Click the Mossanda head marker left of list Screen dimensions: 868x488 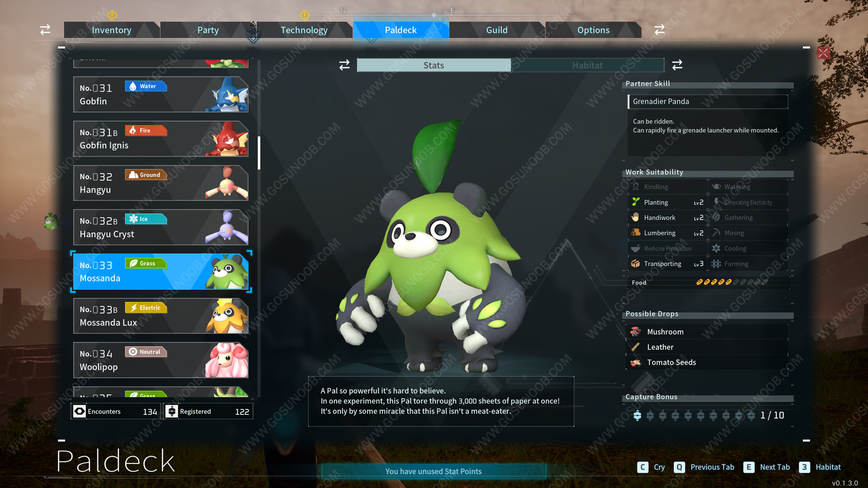point(51,221)
